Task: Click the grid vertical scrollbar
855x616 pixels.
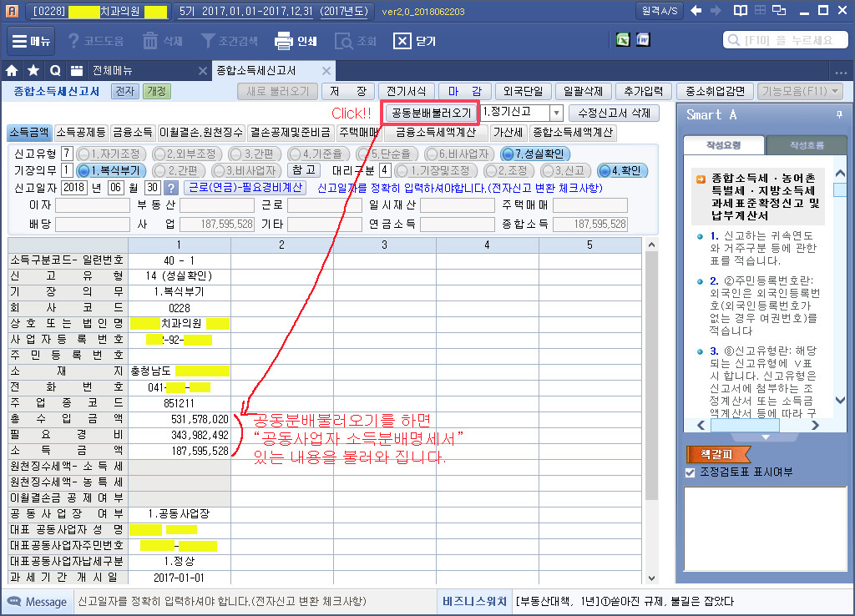Action: tap(651, 376)
